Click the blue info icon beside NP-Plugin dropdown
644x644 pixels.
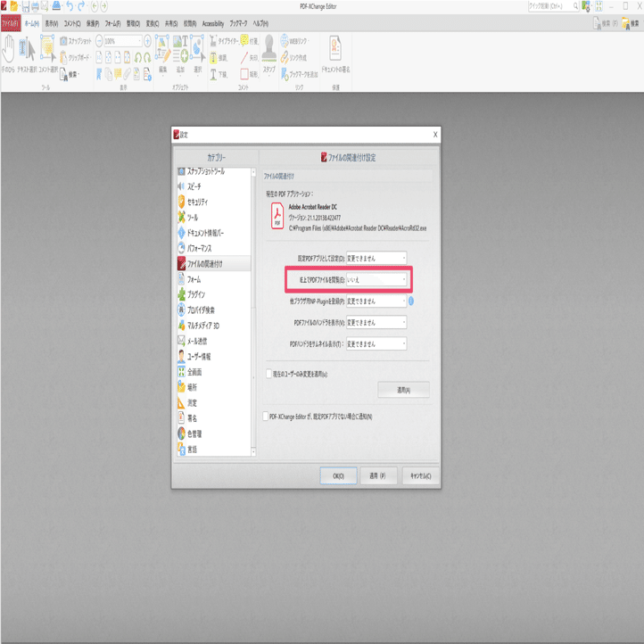click(x=410, y=301)
